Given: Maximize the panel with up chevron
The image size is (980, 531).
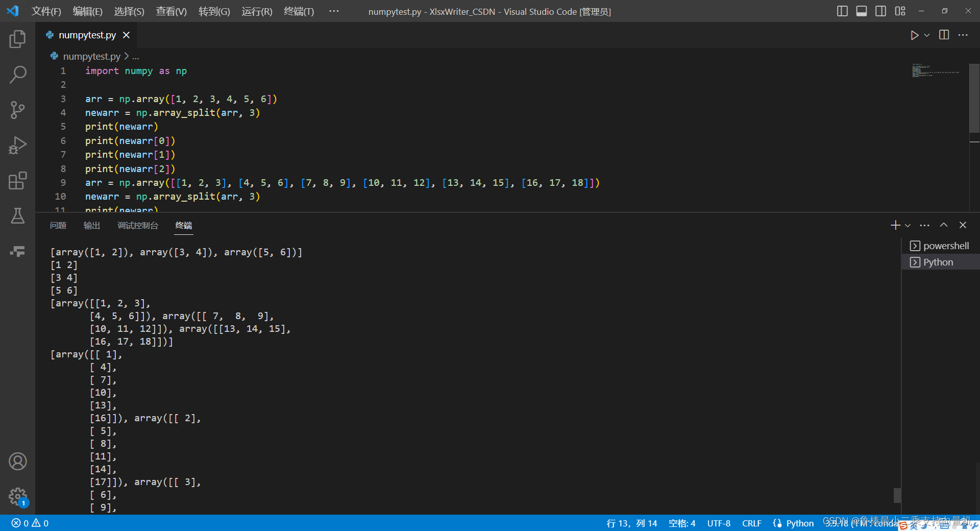Looking at the screenshot, I should click(x=944, y=225).
